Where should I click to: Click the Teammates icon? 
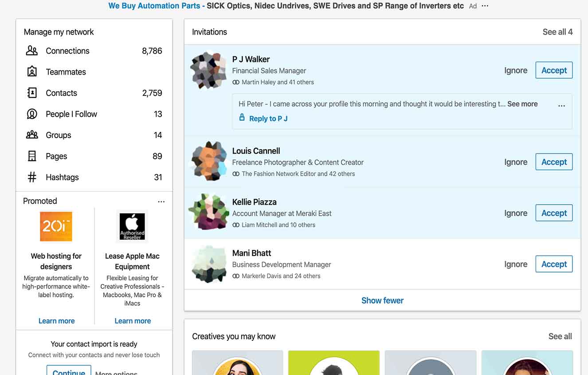click(x=32, y=71)
